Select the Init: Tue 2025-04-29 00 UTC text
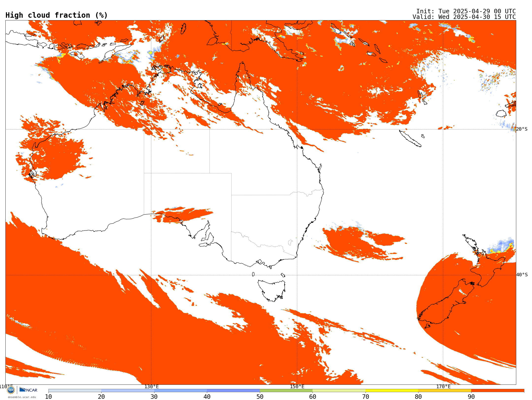The height and width of the screenshot is (400, 532). (x=466, y=11)
